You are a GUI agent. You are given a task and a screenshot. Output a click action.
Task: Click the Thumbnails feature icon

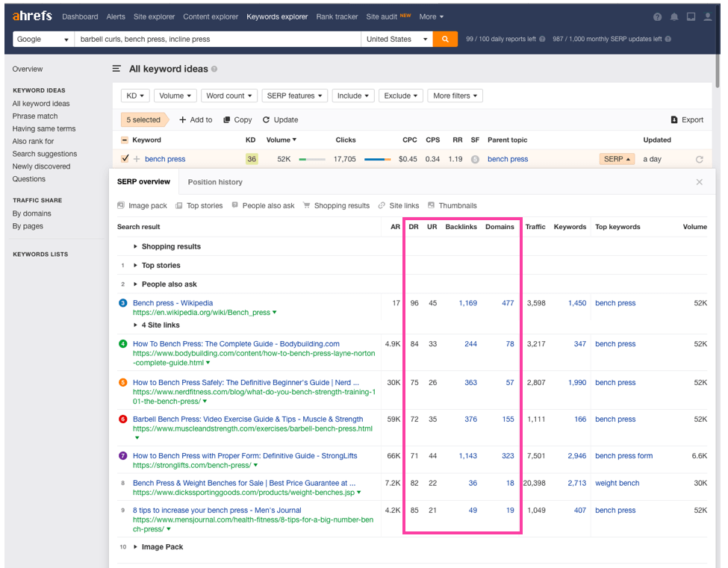tap(431, 205)
